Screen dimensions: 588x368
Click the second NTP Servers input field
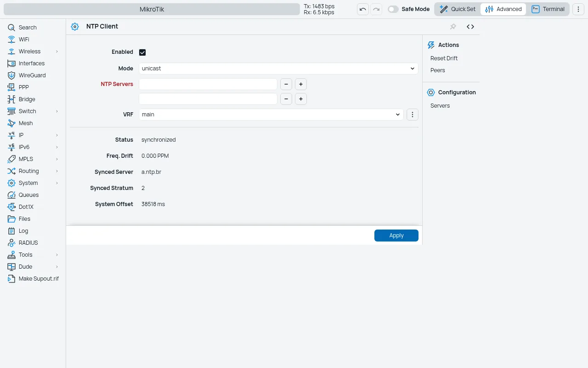(208, 99)
